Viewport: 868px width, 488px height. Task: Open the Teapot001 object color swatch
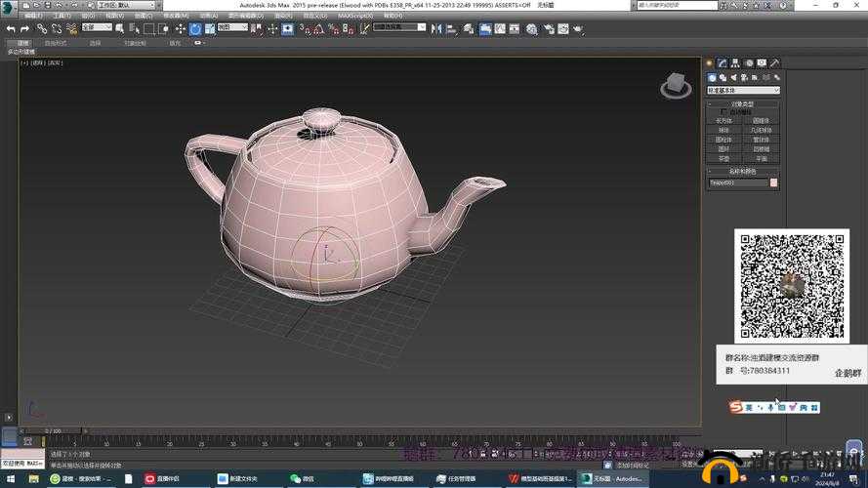pyautogui.click(x=774, y=183)
